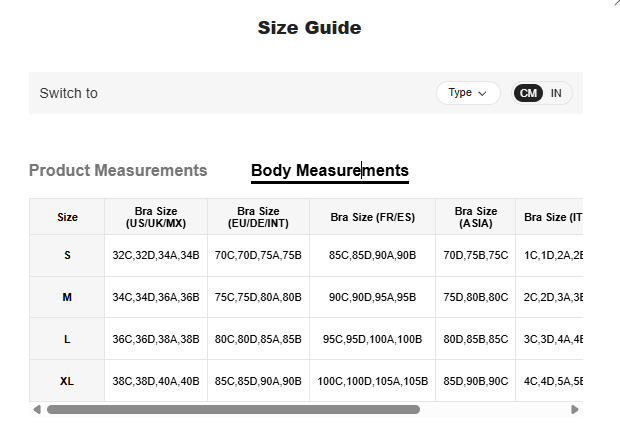This screenshot has width=620, height=425.
Task: Click the scrollbar right arrow
Action: pos(575,409)
